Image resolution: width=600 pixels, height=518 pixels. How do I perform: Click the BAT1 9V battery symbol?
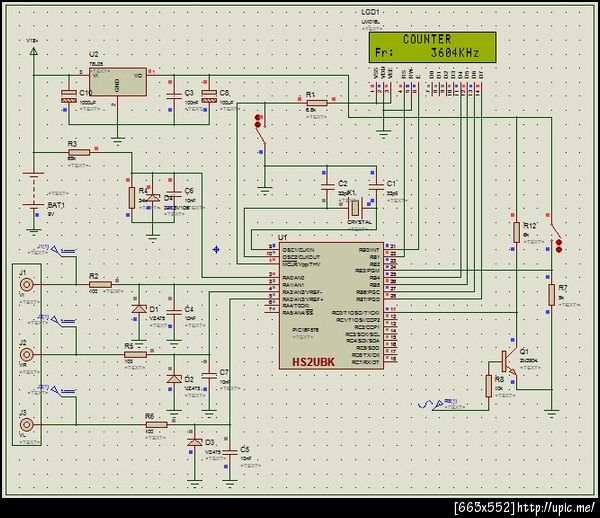(34, 190)
